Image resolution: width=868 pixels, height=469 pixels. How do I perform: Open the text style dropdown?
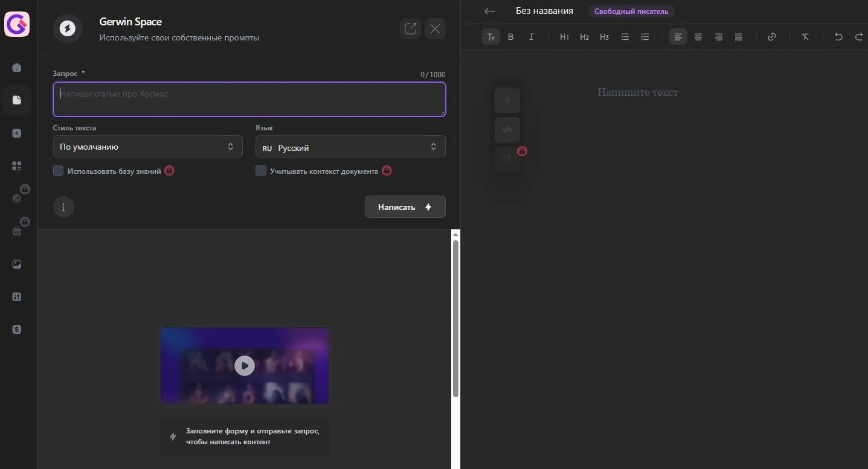point(148,147)
